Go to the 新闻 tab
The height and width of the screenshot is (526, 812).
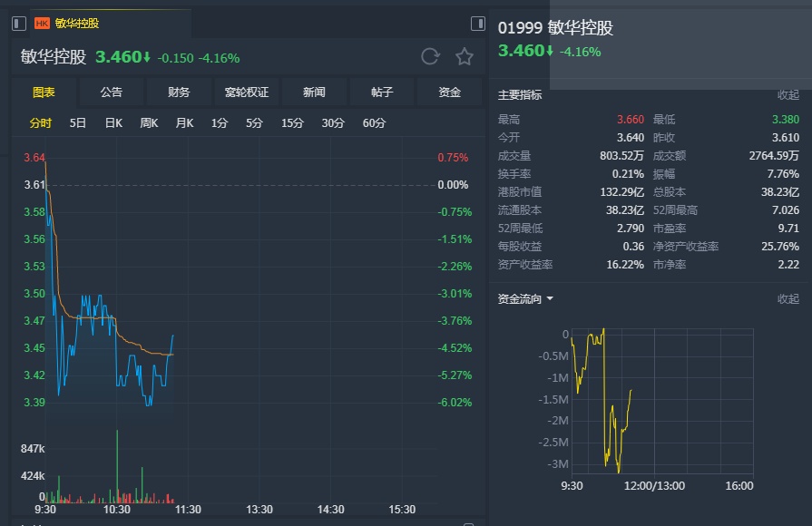pos(314,93)
